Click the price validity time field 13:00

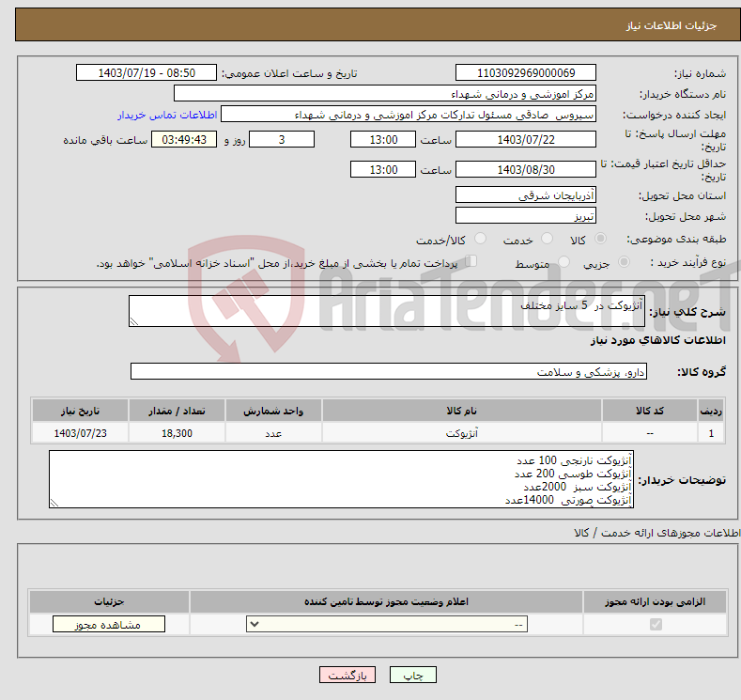tap(383, 169)
